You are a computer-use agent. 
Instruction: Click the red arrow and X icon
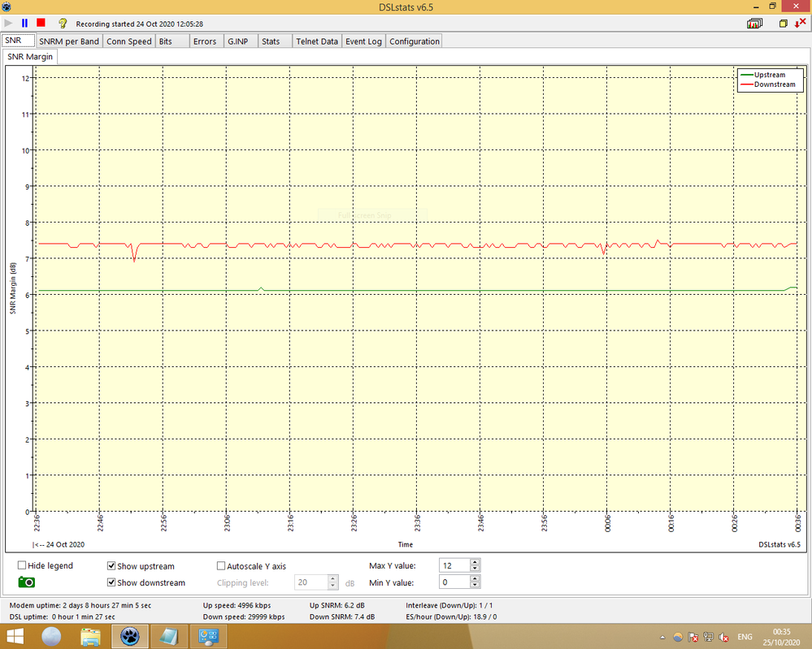point(800,24)
